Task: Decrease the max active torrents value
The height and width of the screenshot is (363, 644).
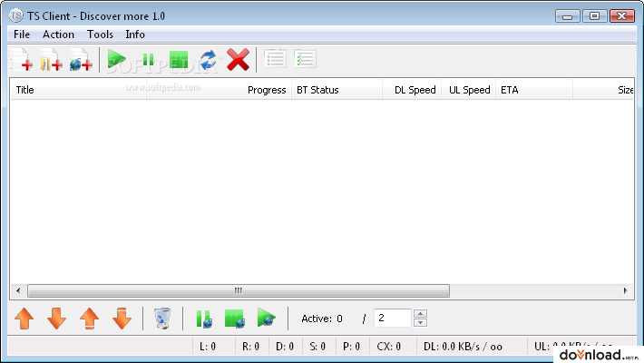Action: (x=420, y=322)
